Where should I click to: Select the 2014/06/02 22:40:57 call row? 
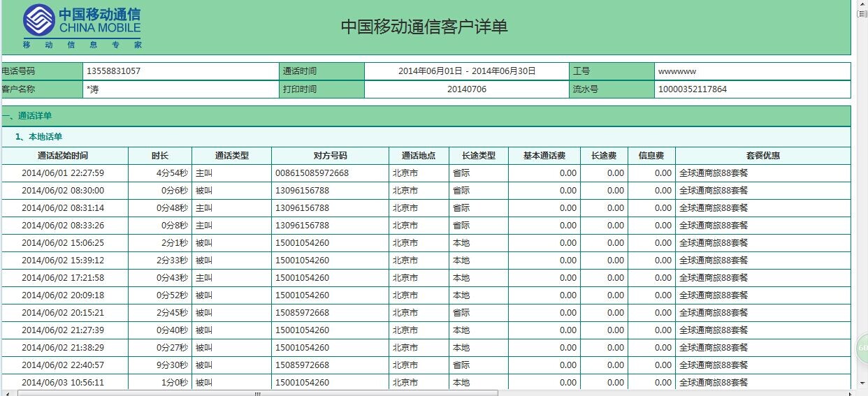(63, 365)
